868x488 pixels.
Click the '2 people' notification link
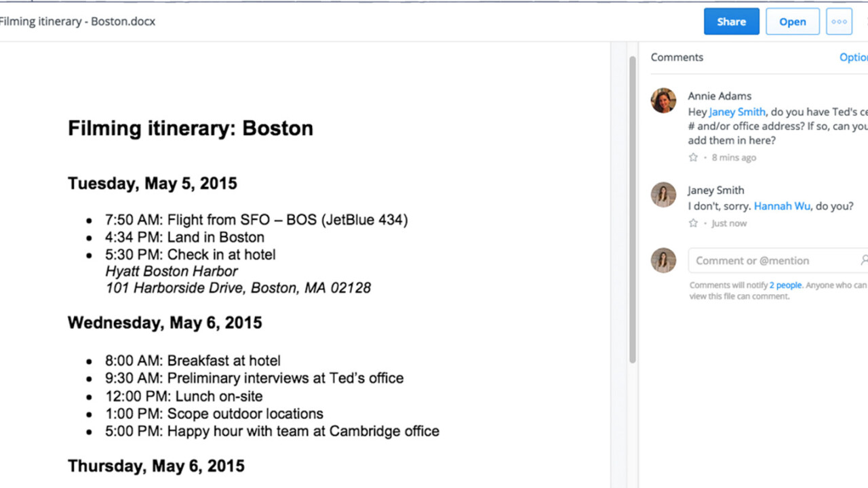[x=785, y=285]
